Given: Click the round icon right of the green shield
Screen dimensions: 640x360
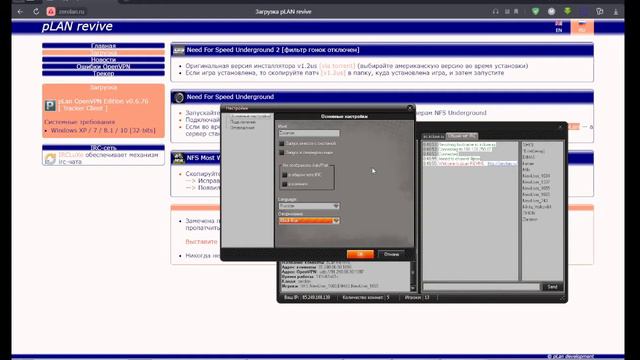Looking at the screenshot, I should (x=551, y=12).
